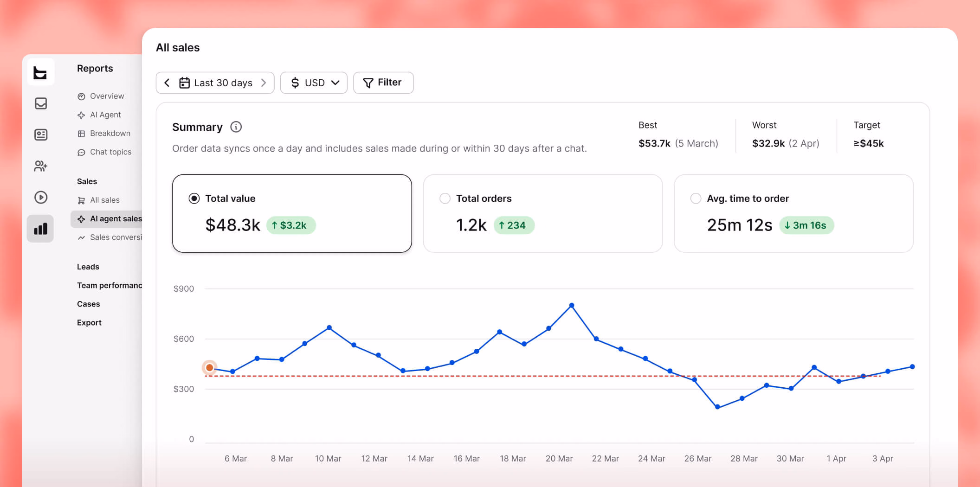
Task: Expand the Team performance section
Action: [x=110, y=285]
